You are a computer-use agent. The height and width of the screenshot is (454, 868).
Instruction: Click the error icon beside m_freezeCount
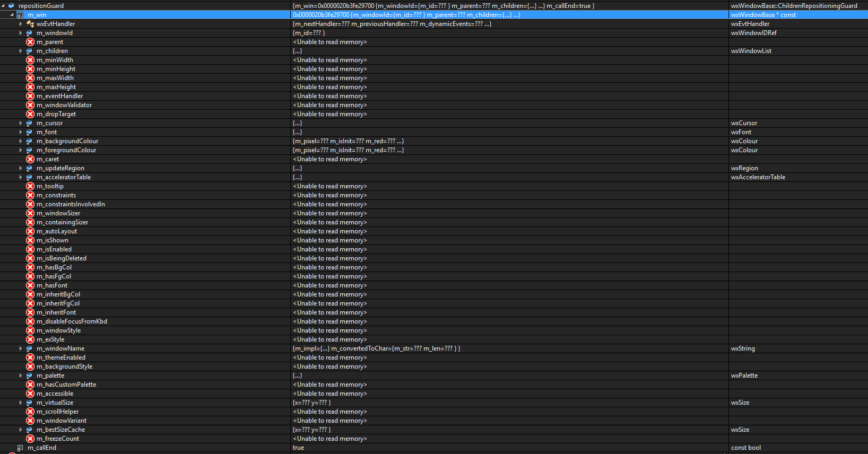tap(30, 439)
